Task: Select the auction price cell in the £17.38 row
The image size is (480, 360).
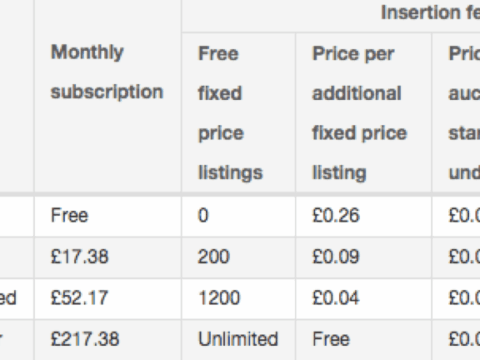Action: (464, 257)
